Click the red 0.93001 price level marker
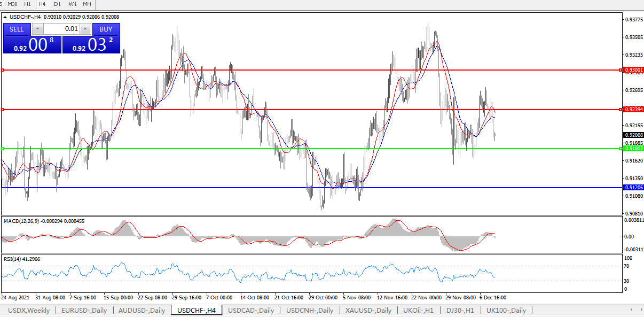The image size is (644, 317). click(634, 70)
